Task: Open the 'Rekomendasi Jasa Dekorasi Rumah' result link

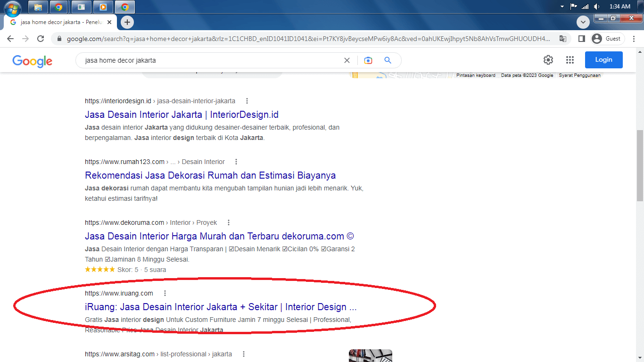Action: tap(210, 175)
